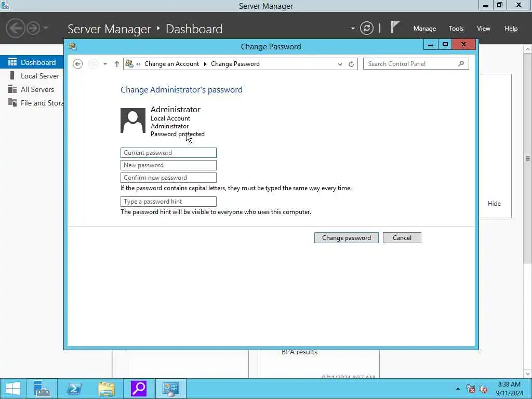
Task: Click the taskbar clock showing 8:38 AM
Action: pyautogui.click(x=509, y=389)
